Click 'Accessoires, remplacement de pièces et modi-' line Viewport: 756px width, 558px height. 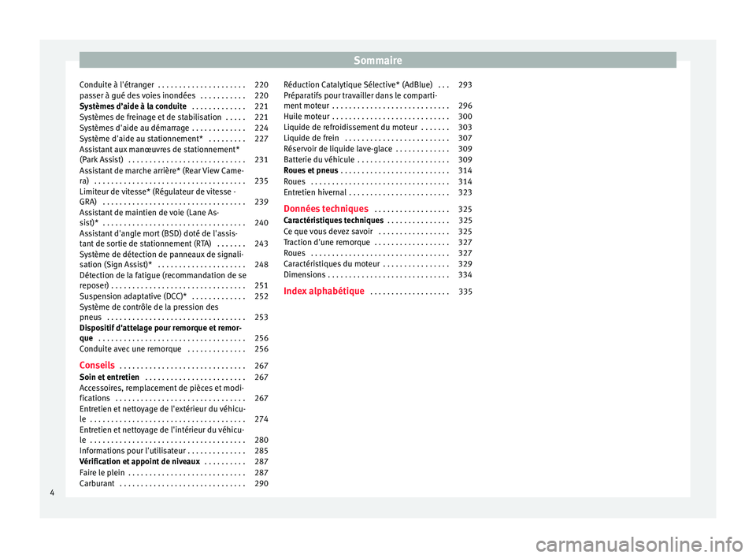tap(161, 388)
